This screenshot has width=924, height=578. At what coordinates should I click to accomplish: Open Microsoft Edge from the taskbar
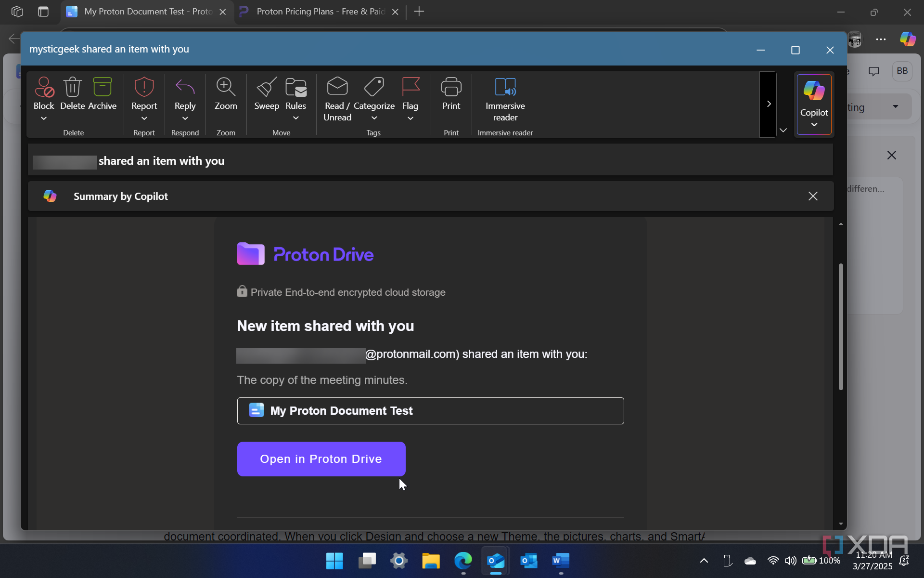tap(463, 561)
